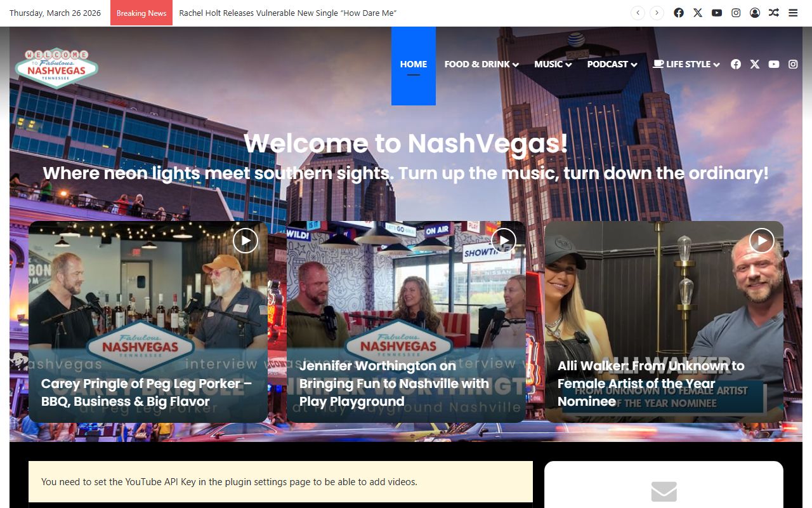Open the Rachel Holt breaking news headline

coord(287,13)
